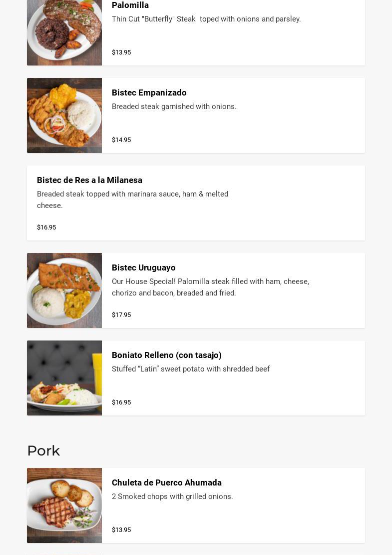Select Boniato Relleno (con tasajo) heading
392x555 pixels.
point(167,355)
